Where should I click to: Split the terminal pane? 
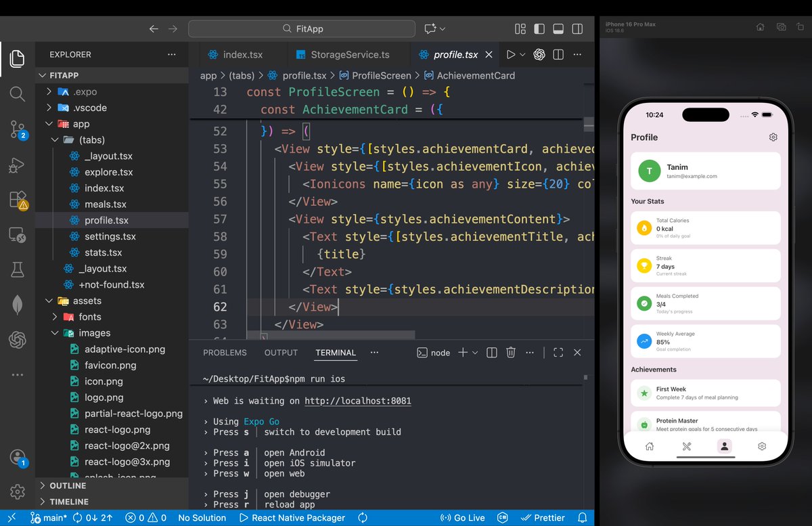(492, 353)
